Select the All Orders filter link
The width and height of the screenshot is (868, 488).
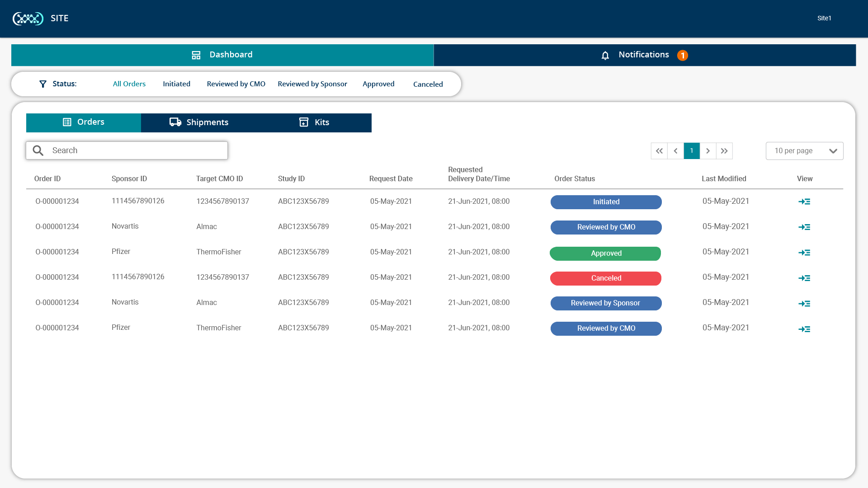pos(129,84)
